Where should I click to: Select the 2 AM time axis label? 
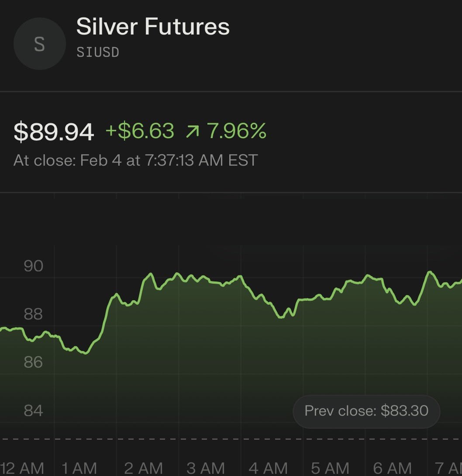coord(143,468)
